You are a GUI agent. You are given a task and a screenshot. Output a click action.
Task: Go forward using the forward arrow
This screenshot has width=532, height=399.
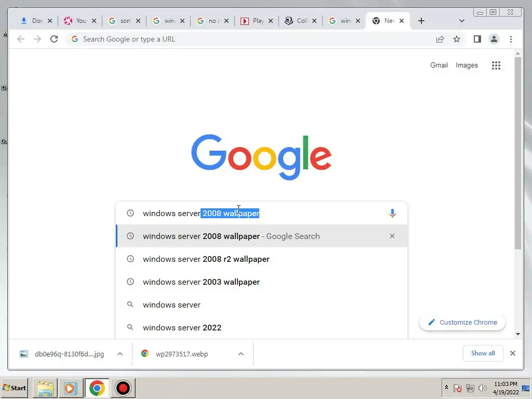coord(37,39)
